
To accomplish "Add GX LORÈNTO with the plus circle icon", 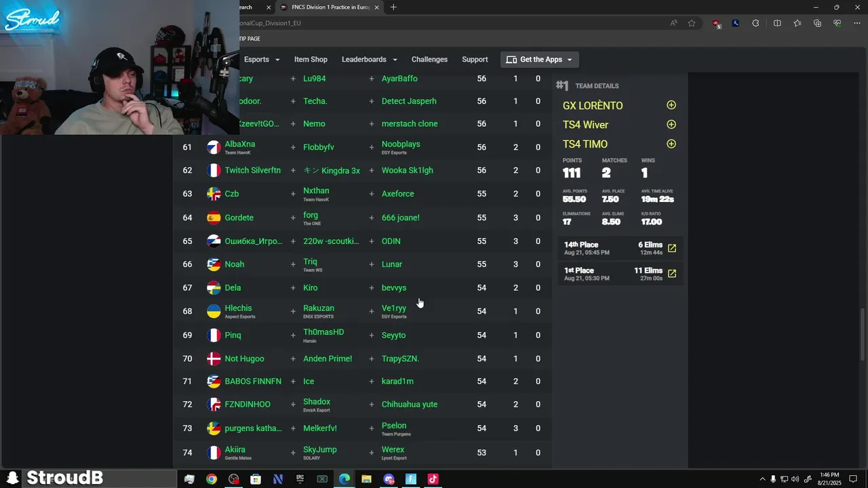I will click(671, 105).
